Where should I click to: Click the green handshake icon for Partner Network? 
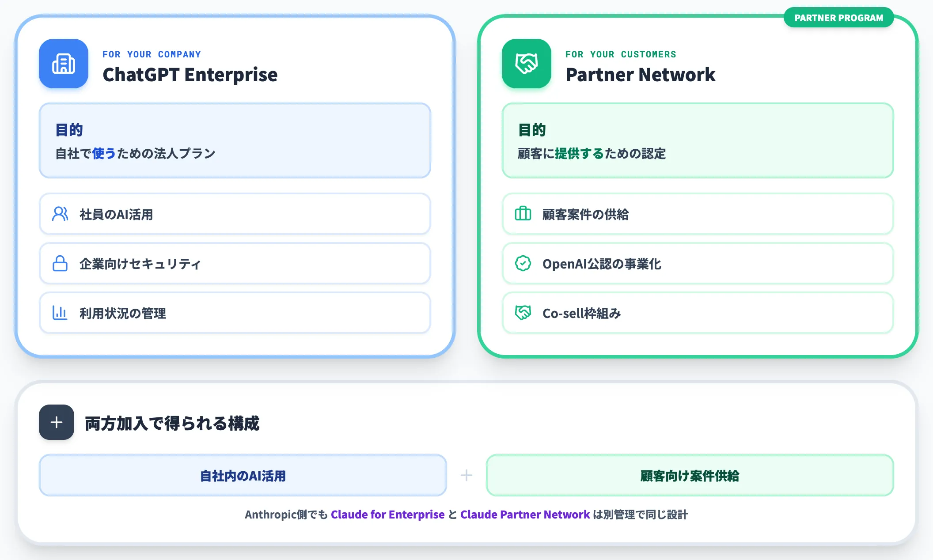(x=527, y=64)
